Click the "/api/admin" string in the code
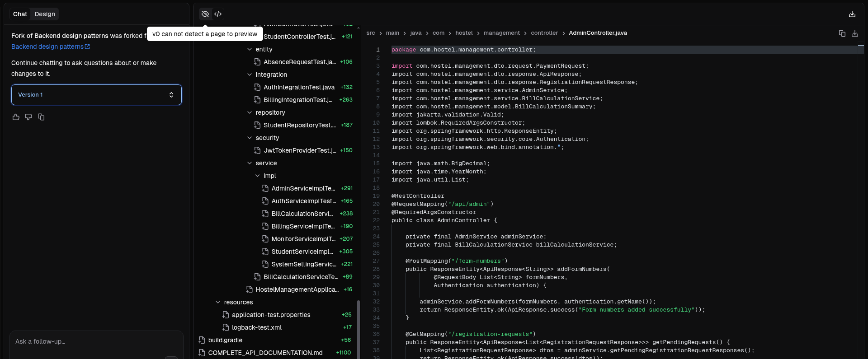Image resolution: width=868 pixels, height=359 pixels. pyautogui.click(x=469, y=204)
